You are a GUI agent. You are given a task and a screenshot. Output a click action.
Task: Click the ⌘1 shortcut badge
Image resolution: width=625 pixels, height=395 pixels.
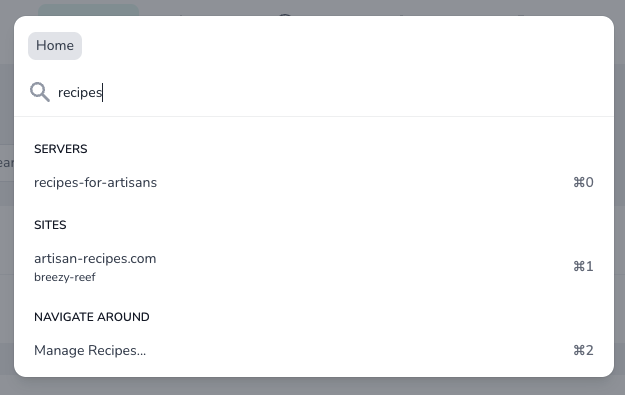(x=583, y=266)
